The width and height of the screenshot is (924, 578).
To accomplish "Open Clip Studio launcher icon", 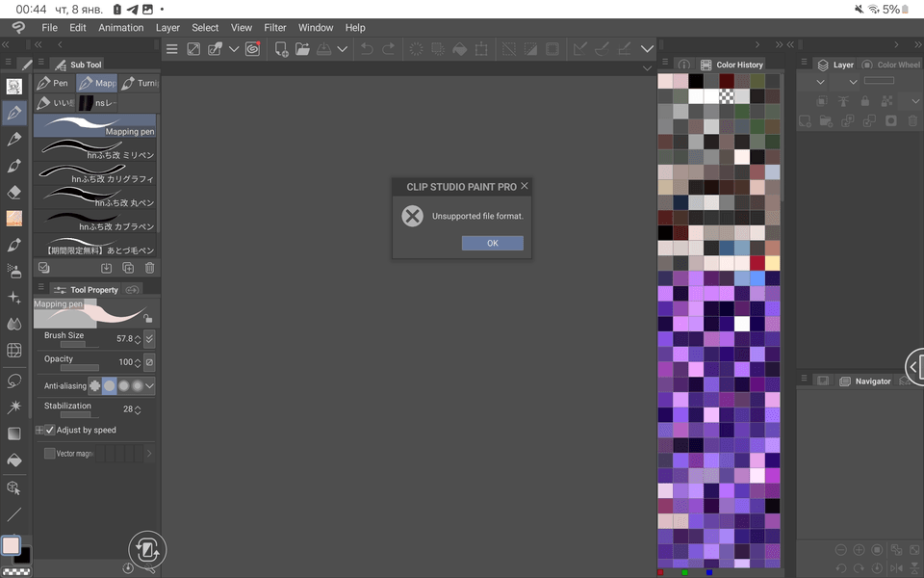I will tap(252, 49).
